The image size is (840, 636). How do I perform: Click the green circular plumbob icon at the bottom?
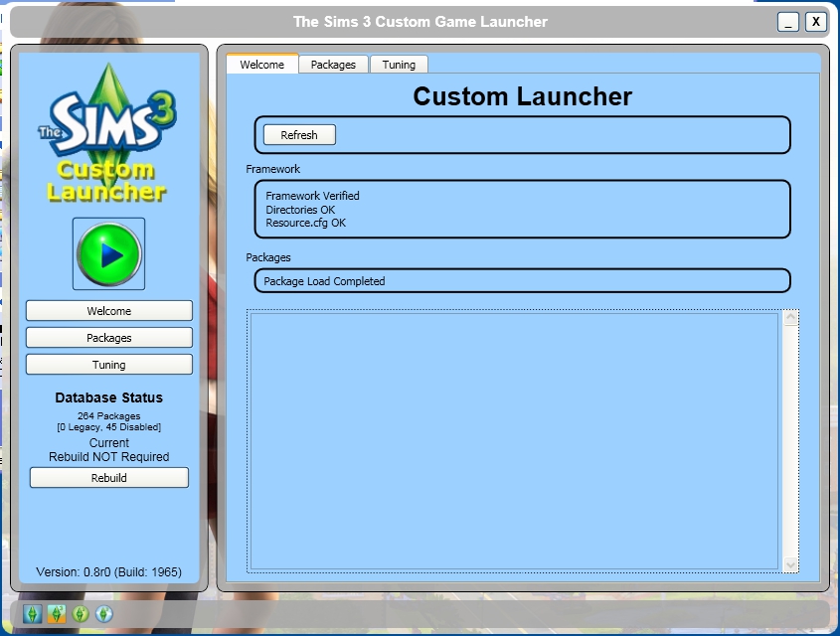[80, 613]
